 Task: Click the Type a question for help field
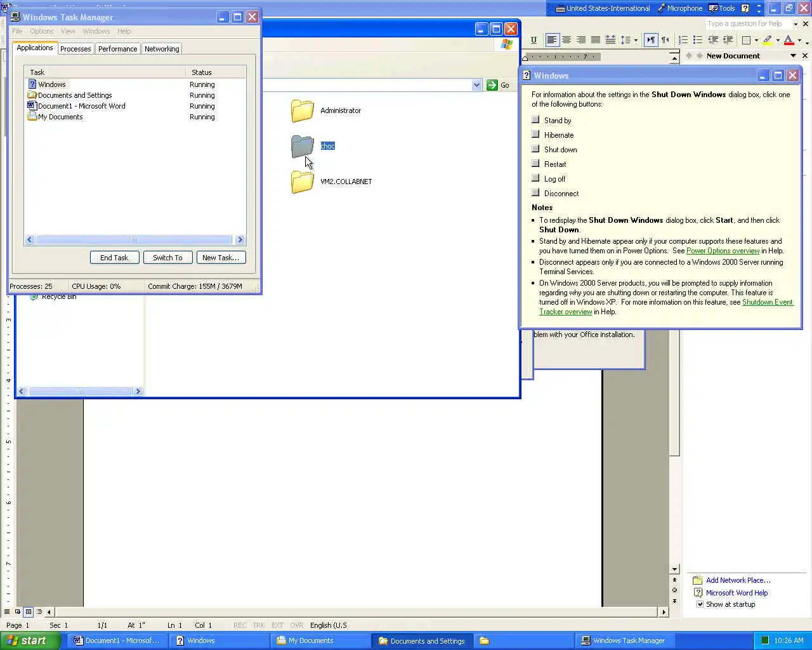pos(749,24)
